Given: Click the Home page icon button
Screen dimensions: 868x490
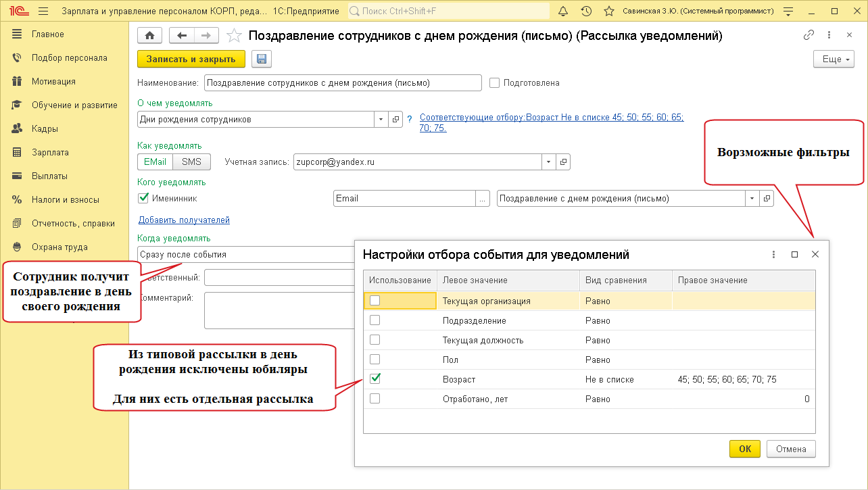Looking at the screenshot, I should [149, 36].
